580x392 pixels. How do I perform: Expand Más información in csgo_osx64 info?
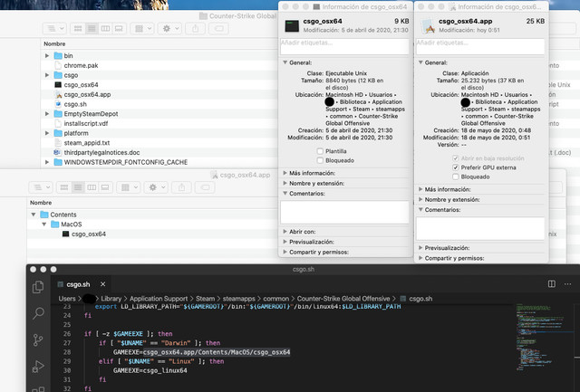tap(285, 173)
